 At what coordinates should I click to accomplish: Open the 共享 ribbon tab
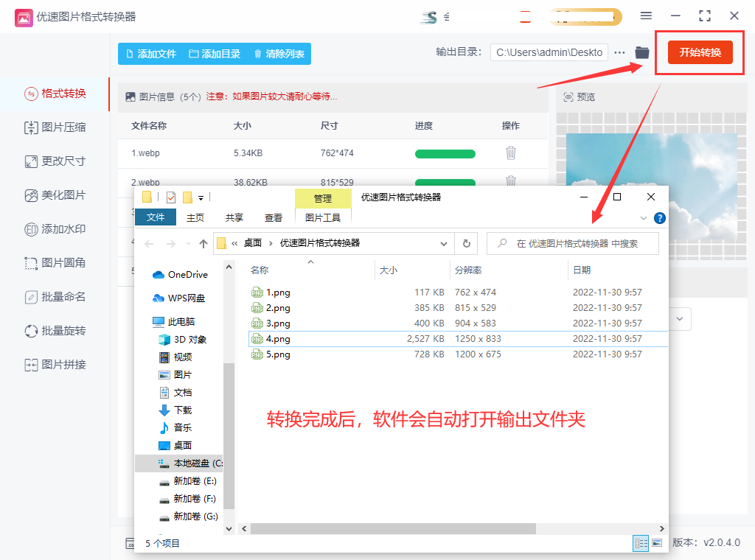234,217
